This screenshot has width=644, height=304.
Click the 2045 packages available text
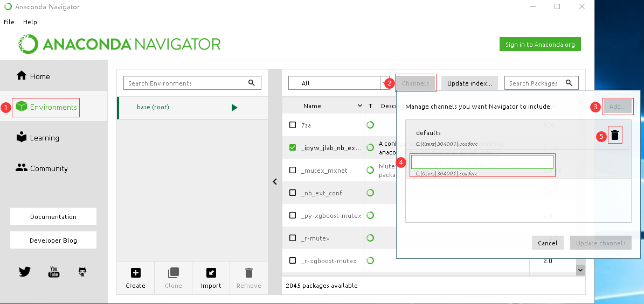click(322, 286)
